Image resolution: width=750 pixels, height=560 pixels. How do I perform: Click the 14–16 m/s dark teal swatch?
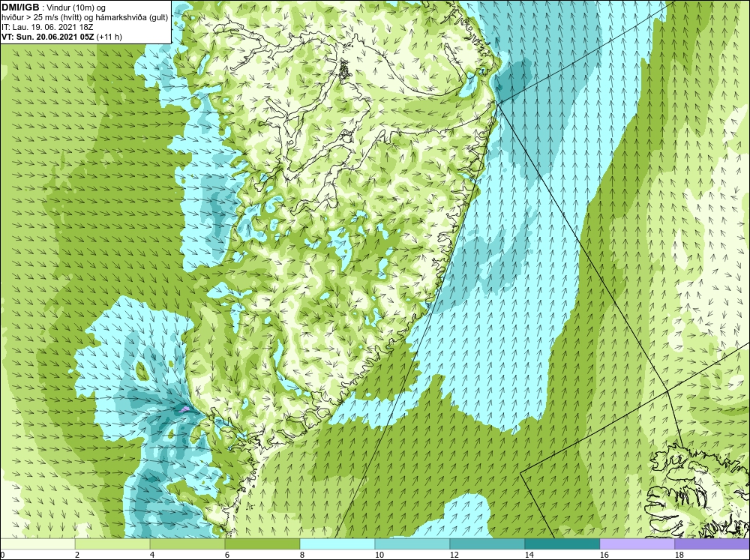point(562,544)
